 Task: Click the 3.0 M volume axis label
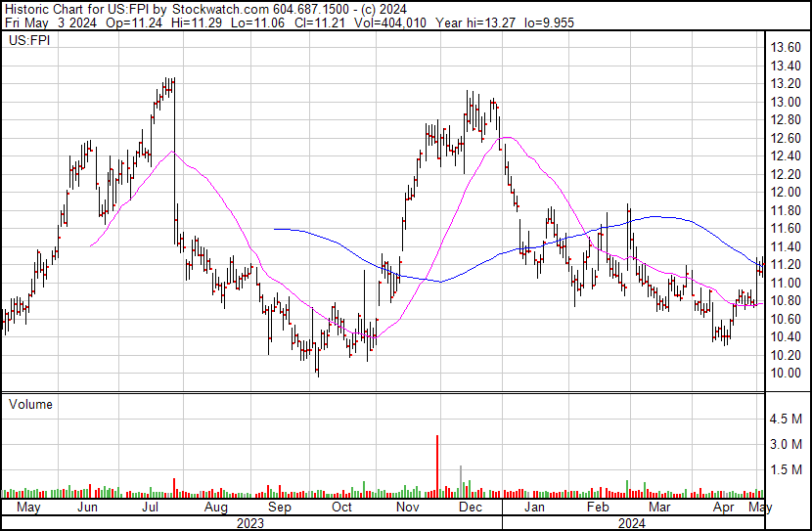786,444
